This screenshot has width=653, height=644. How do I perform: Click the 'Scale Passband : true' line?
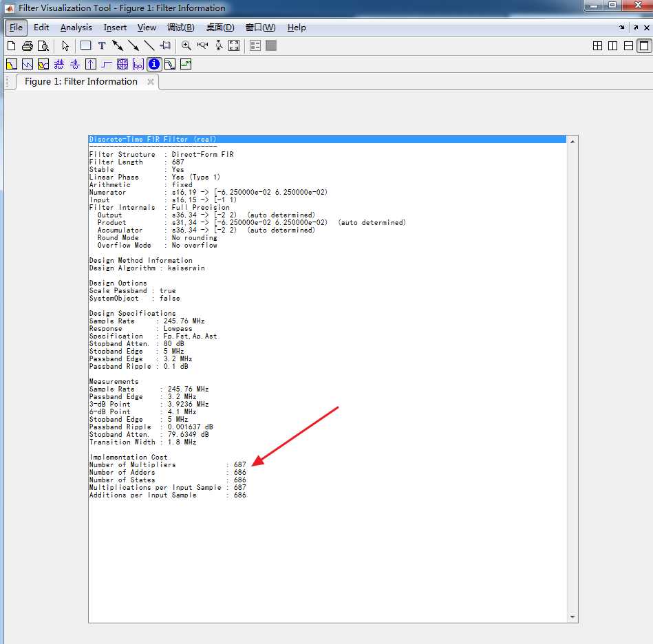(132, 290)
